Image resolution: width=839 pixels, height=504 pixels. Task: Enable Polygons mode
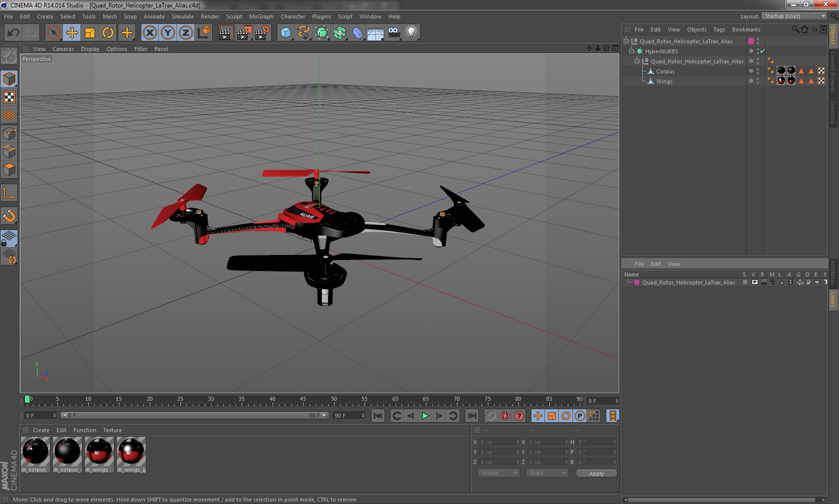pyautogui.click(x=9, y=170)
